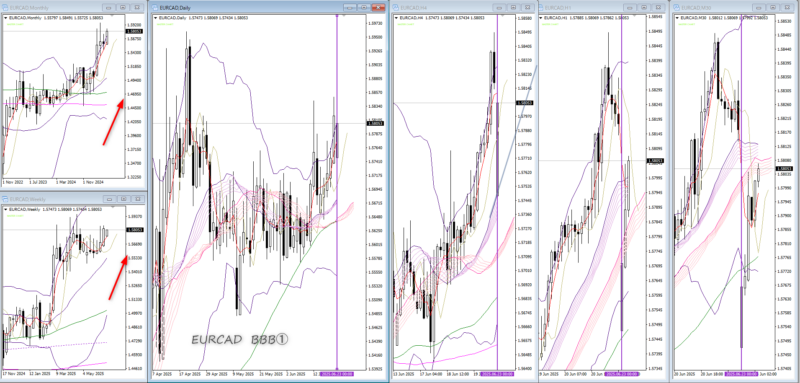Click the EURCAD,Daily title bar text
Screen dimensions: 800x383
[x=174, y=8]
